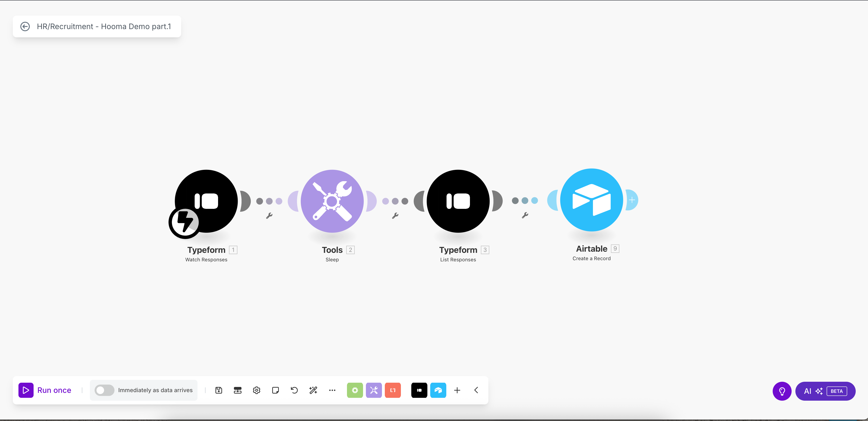Open wrench settings between Typeform and Tools
Image resolution: width=868 pixels, height=421 pixels.
[x=269, y=216]
